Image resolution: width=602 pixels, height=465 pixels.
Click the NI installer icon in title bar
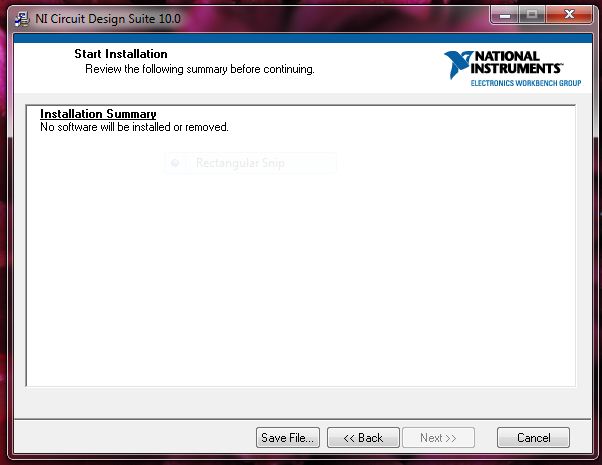click(22, 18)
